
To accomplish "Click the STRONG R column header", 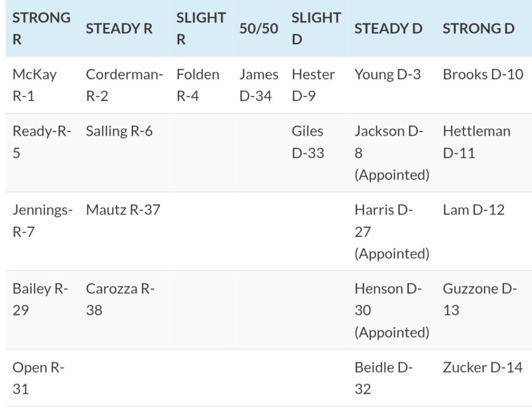I will pos(42,28).
